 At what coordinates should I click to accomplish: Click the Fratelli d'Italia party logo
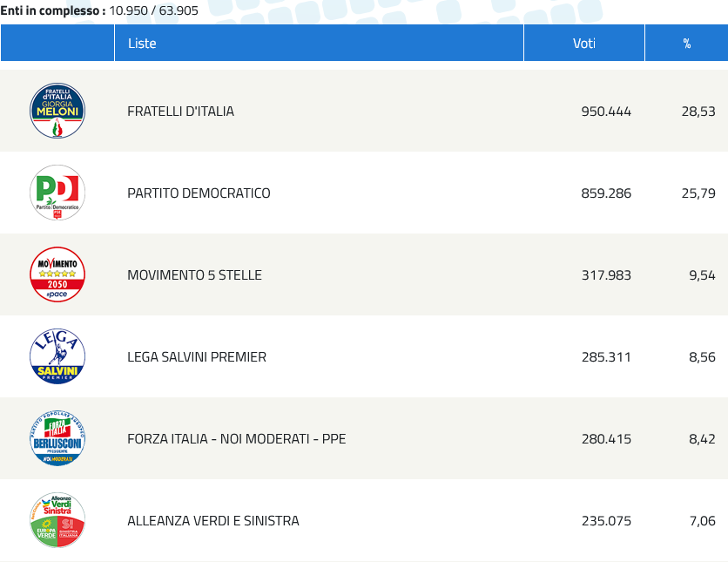point(57,111)
